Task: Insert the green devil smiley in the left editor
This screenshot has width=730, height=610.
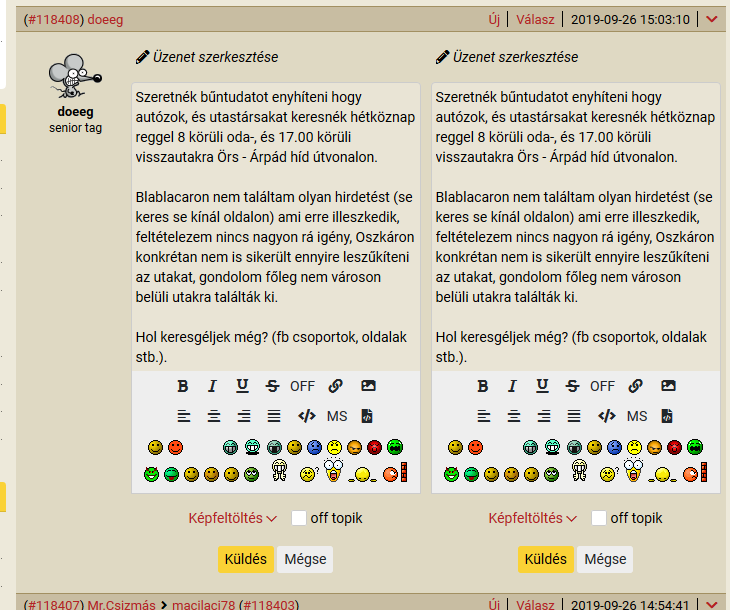Action: (151, 474)
